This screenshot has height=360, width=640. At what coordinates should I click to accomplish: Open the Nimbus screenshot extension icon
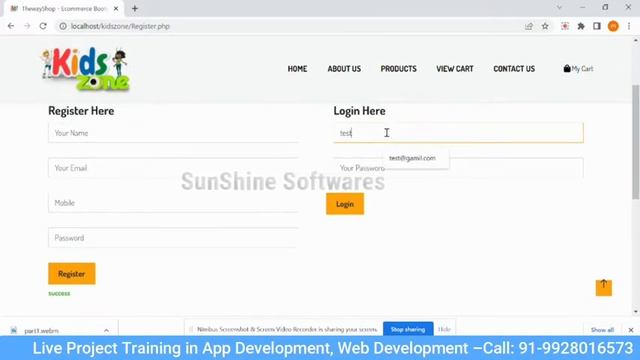coord(565,26)
